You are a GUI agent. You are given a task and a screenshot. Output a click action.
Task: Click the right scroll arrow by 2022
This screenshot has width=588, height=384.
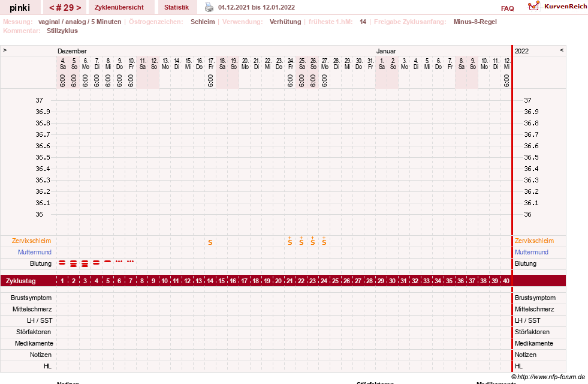point(562,50)
